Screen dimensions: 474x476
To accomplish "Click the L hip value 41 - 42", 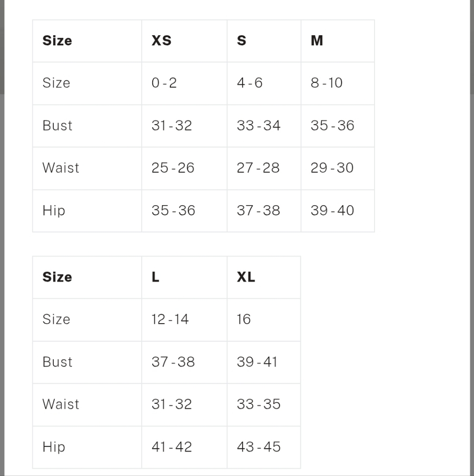I will coord(172,447).
